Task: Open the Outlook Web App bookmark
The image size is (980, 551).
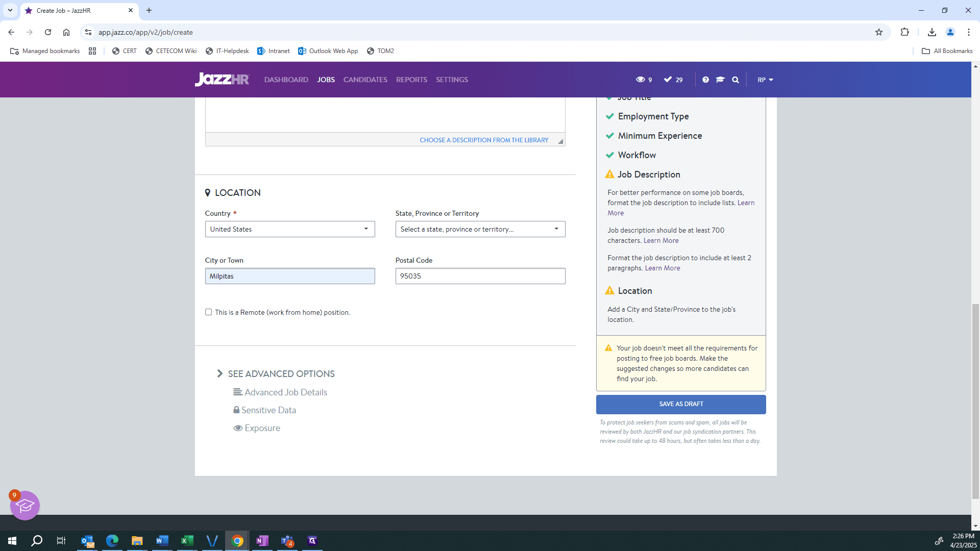Action: click(328, 51)
